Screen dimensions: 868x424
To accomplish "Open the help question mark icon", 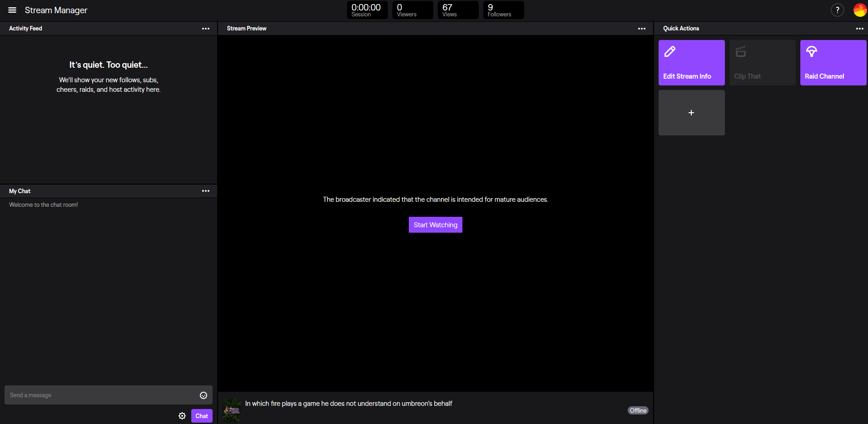I will point(837,10).
